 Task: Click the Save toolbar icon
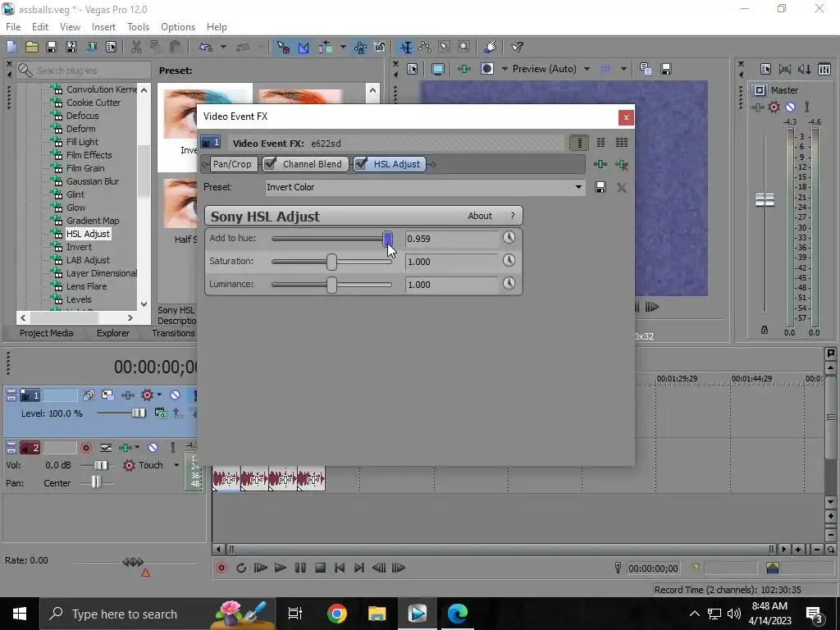[52, 47]
